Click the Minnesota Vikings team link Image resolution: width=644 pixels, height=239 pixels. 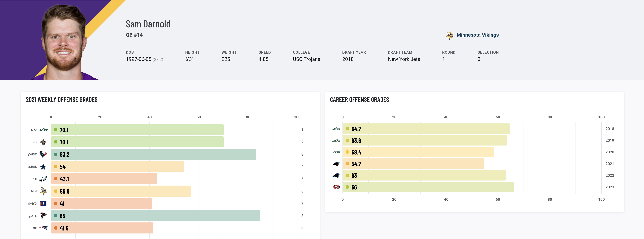pyautogui.click(x=477, y=35)
